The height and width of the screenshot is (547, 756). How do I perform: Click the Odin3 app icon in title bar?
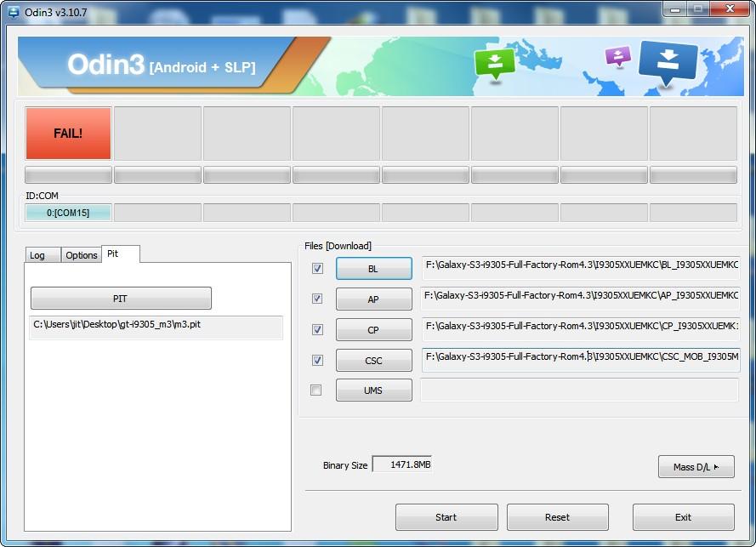click(x=13, y=12)
